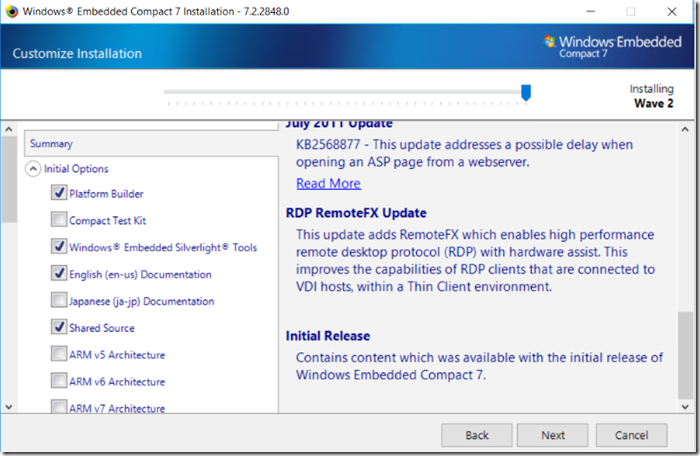The width and height of the screenshot is (700, 456).
Task: Click the wave slider thumb
Action: 526,93
